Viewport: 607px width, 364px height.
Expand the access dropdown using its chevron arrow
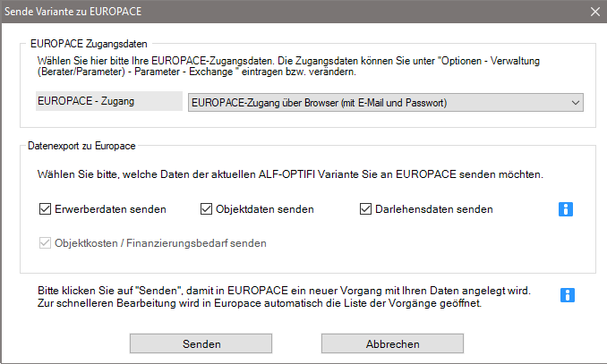[576, 103]
